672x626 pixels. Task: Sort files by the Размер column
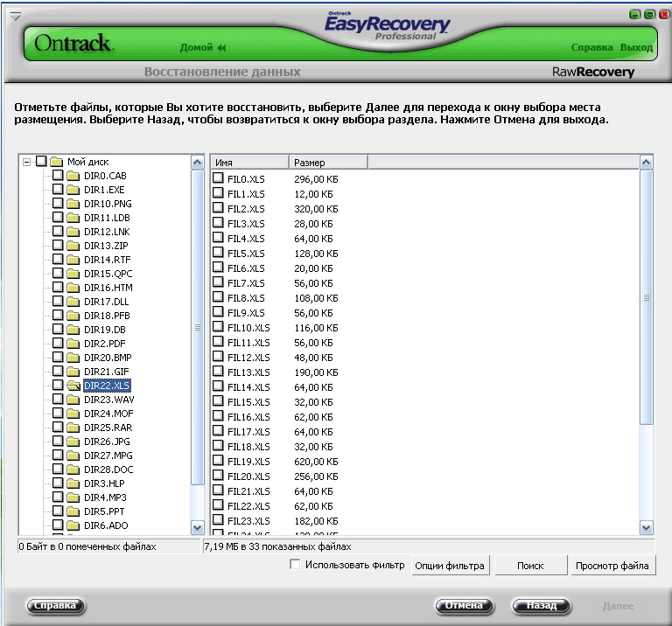click(x=328, y=163)
